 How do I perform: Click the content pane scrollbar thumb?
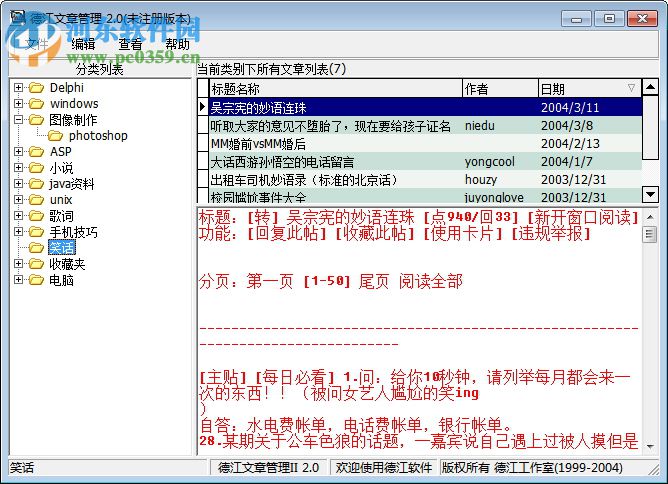[650, 234]
